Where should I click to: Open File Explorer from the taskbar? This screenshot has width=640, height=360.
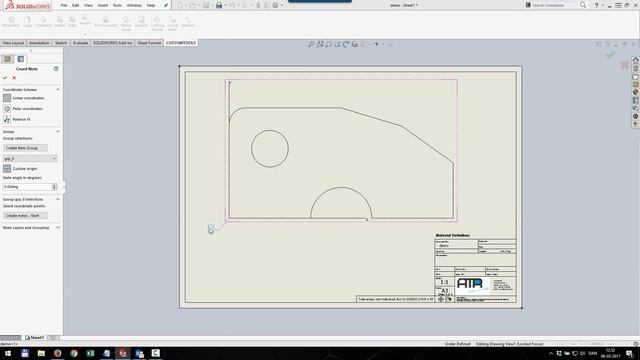[x=41, y=353]
